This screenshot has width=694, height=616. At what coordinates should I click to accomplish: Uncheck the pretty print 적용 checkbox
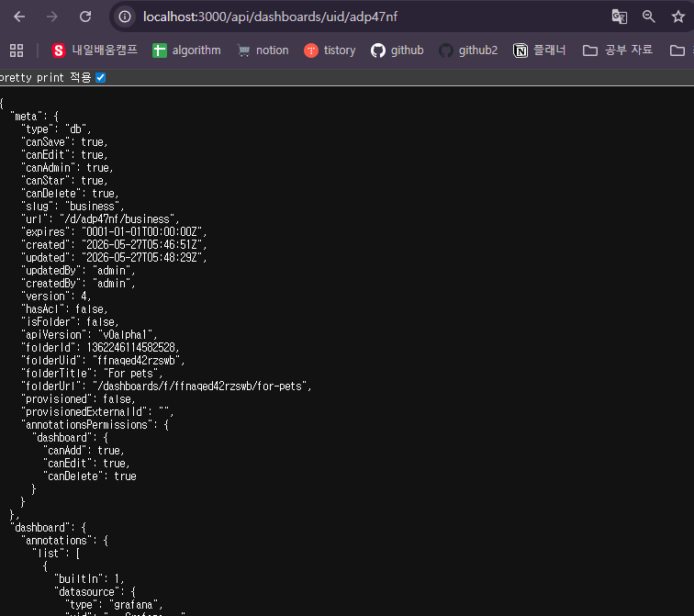click(100, 77)
